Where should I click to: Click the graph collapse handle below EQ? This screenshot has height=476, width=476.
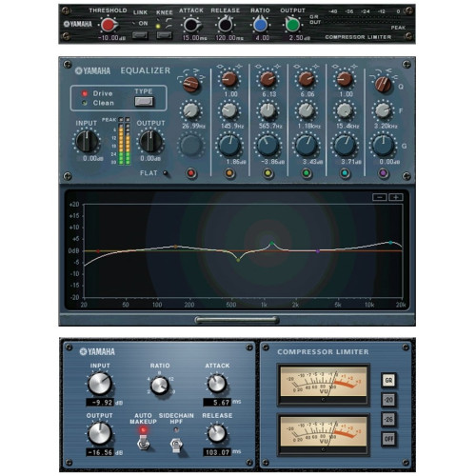(237, 320)
